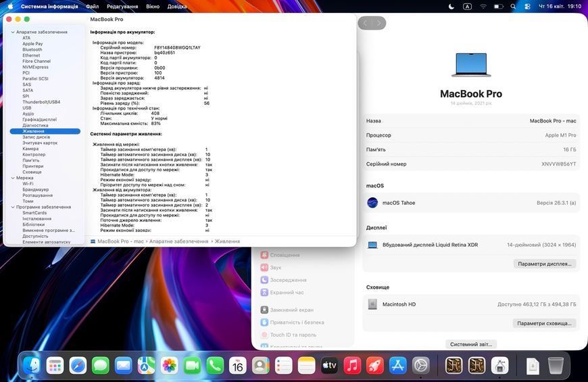Collapse the Мережа section
Viewport: 588px width, 382px height.
[x=13, y=178]
